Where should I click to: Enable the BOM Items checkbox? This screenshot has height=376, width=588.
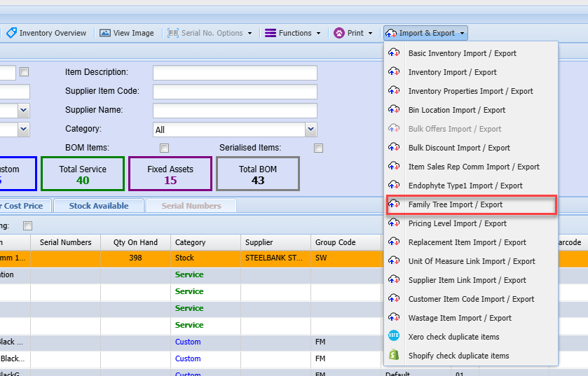tap(165, 148)
